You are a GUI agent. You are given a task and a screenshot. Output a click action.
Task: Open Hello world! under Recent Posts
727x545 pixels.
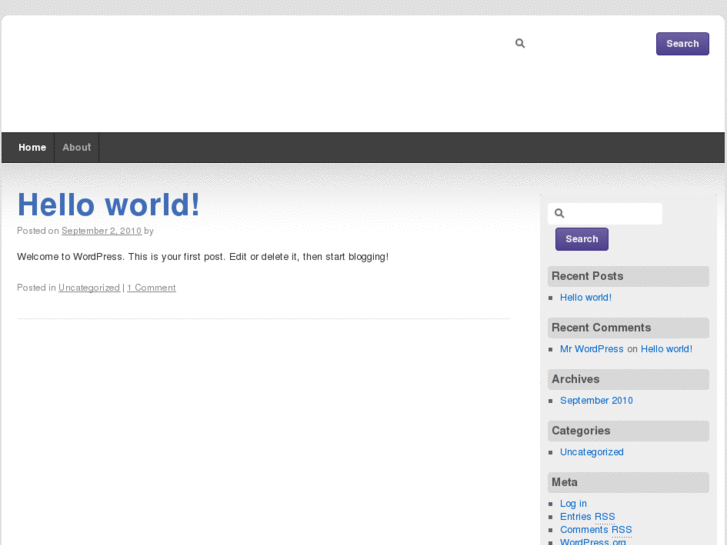tap(585, 298)
